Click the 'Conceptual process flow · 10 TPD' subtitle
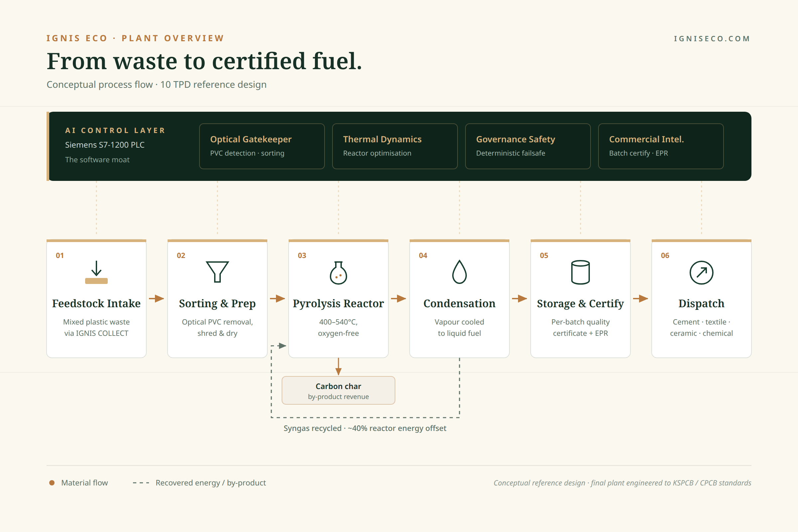This screenshot has height=532, width=798. 156,84
